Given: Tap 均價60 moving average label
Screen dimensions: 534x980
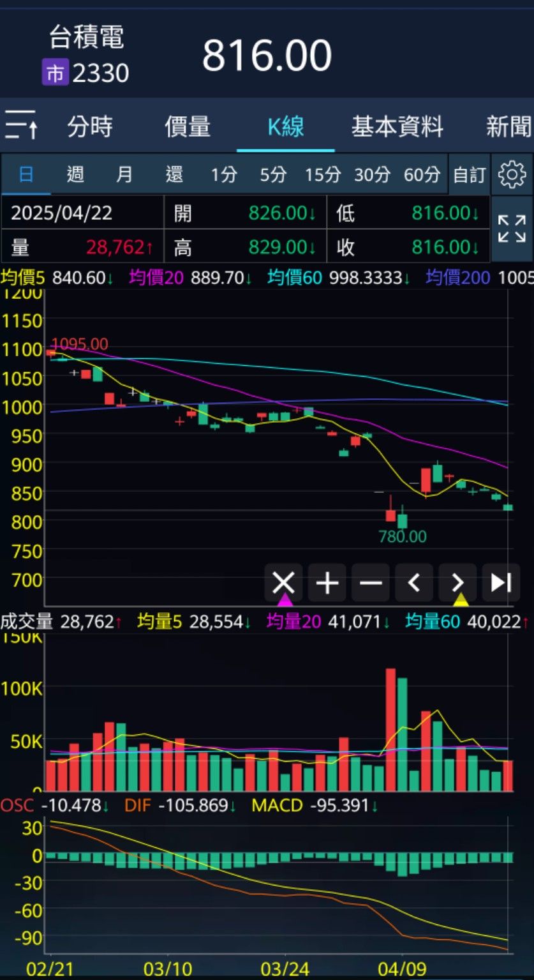Looking at the screenshot, I should pyautogui.click(x=295, y=278).
